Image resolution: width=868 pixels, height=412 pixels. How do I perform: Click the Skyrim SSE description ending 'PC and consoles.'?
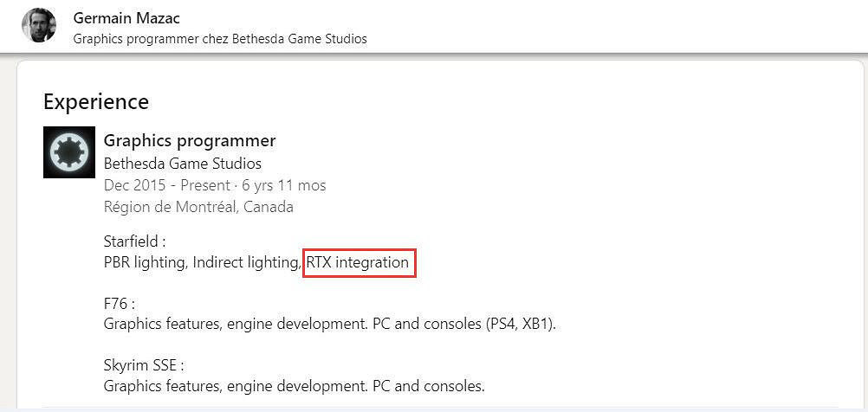(294, 386)
